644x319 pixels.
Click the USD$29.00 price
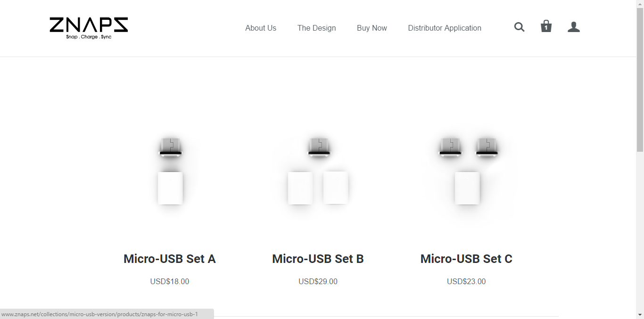318,282
